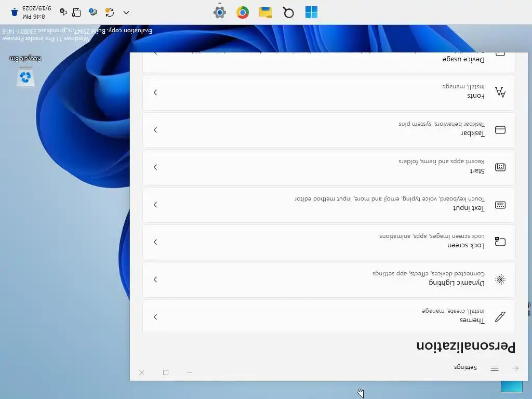Click the Windows Update tray icon
532x399 pixels.
[110, 12]
